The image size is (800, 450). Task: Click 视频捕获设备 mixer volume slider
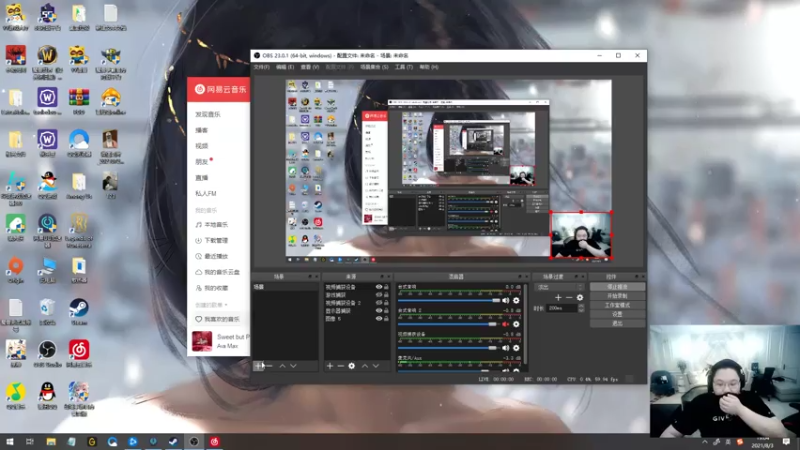click(x=448, y=348)
